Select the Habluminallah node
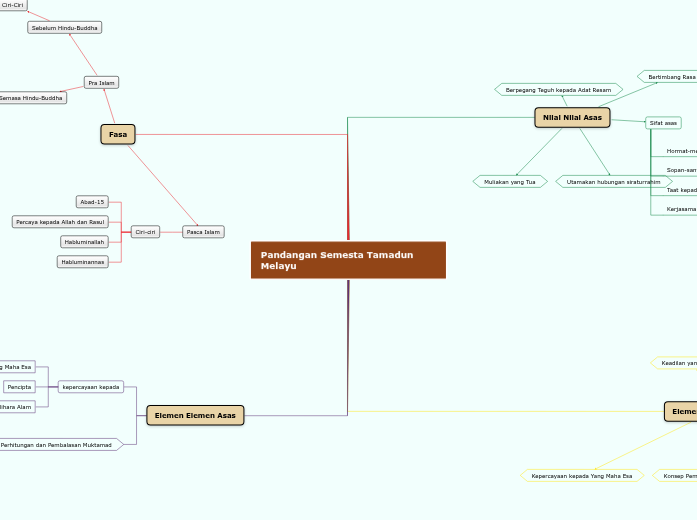This screenshot has width=697, height=520. click(84, 242)
